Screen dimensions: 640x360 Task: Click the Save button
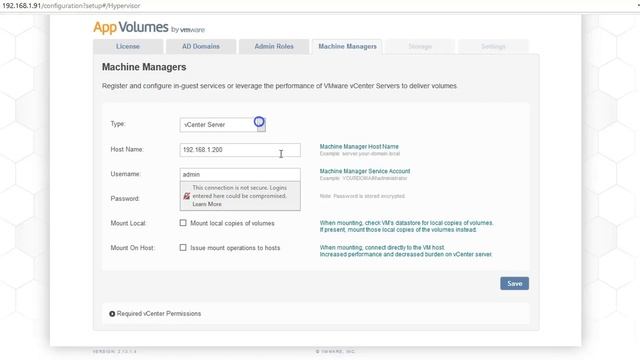514,283
